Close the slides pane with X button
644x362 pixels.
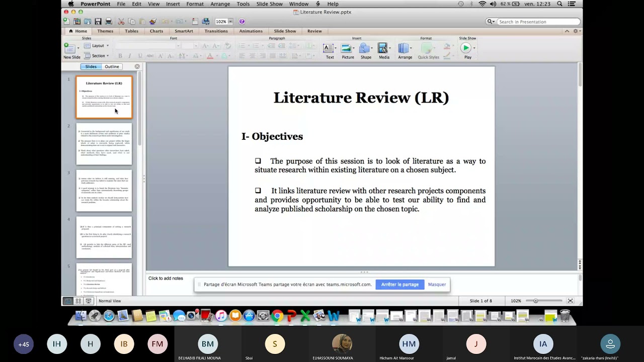[x=137, y=66]
